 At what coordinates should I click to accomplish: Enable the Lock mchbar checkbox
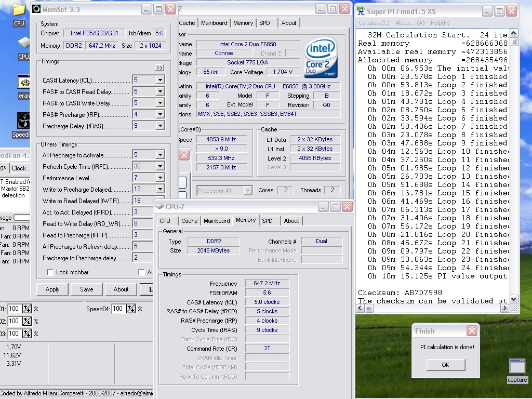pyautogui.click(x=50, y=272)
